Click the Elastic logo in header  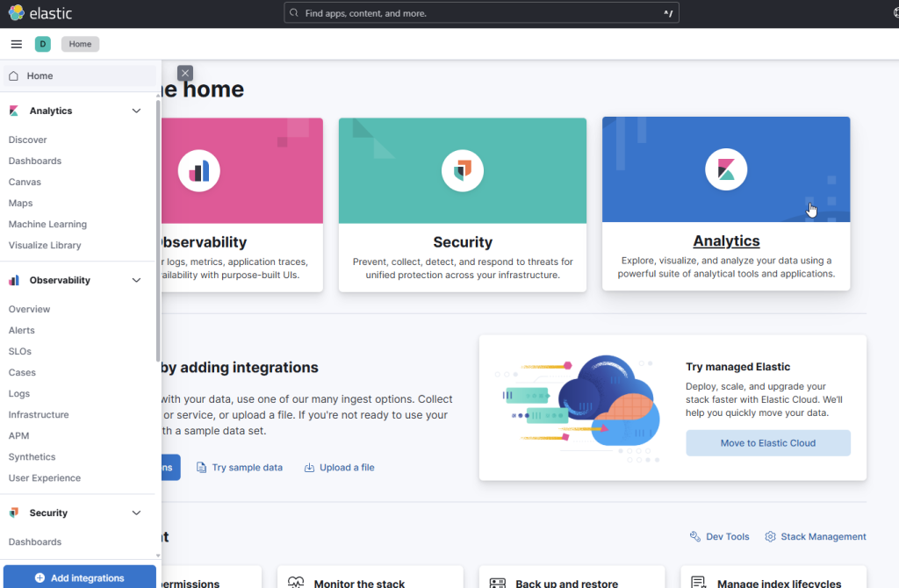[40, 13]
